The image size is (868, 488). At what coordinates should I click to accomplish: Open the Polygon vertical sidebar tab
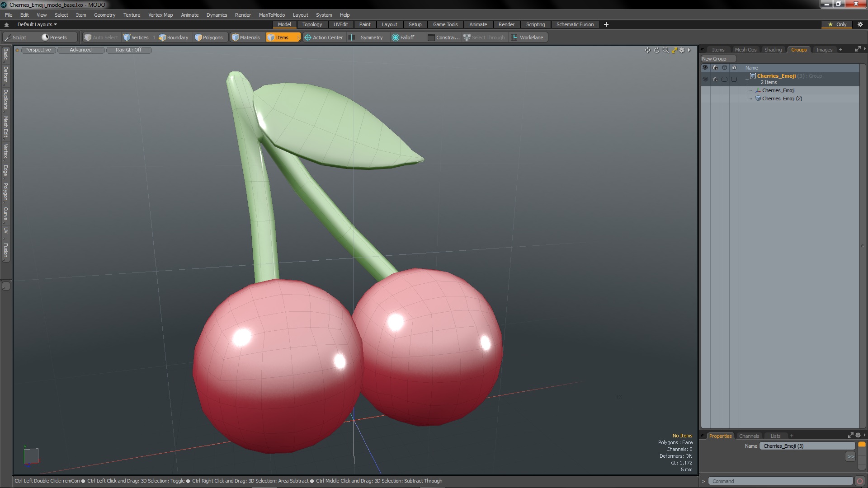6,192
